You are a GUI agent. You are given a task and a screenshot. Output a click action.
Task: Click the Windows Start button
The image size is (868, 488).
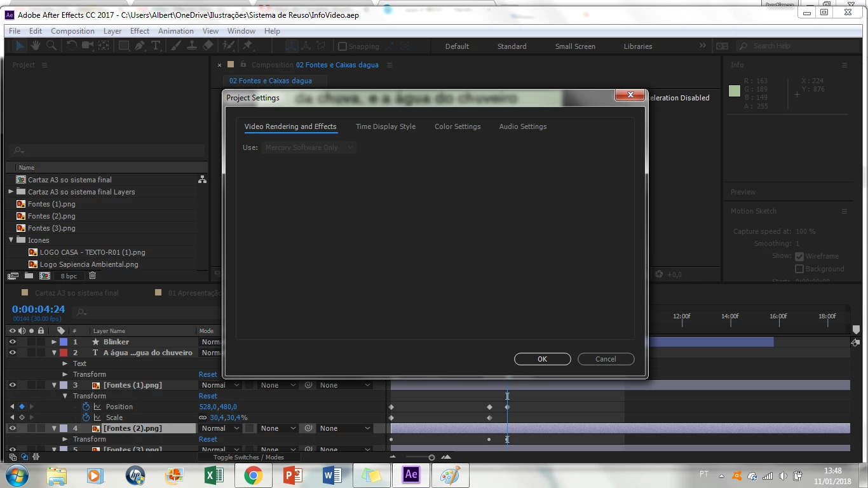click(x=17, y=475)
